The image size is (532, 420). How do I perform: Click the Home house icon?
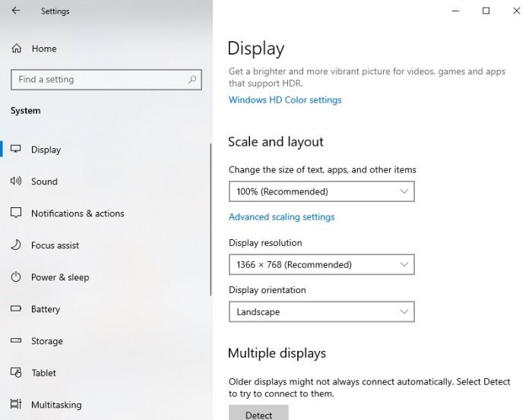coord(16,49)
